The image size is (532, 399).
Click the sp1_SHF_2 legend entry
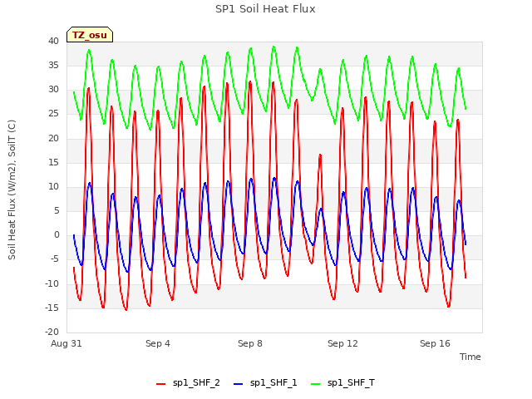coord(188,383)
